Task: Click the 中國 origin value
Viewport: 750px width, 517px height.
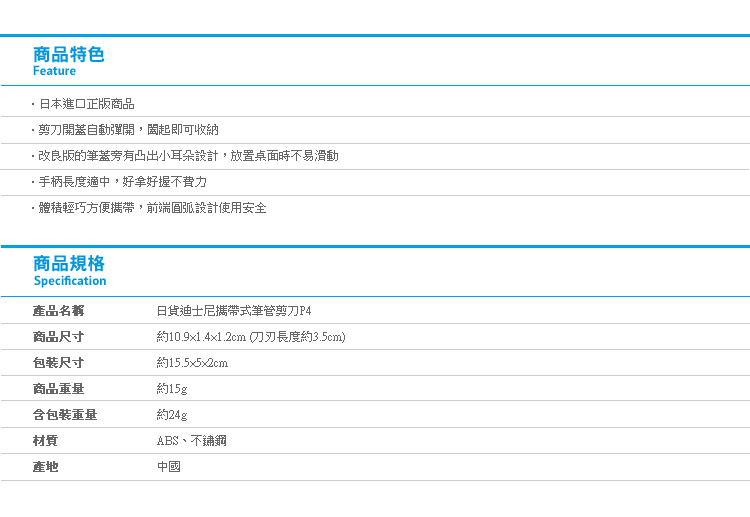Action: [169, 466]
